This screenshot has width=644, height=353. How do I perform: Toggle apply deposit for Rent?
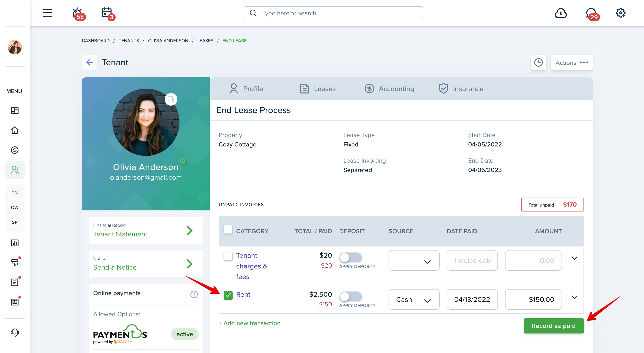tap(350, 296)
